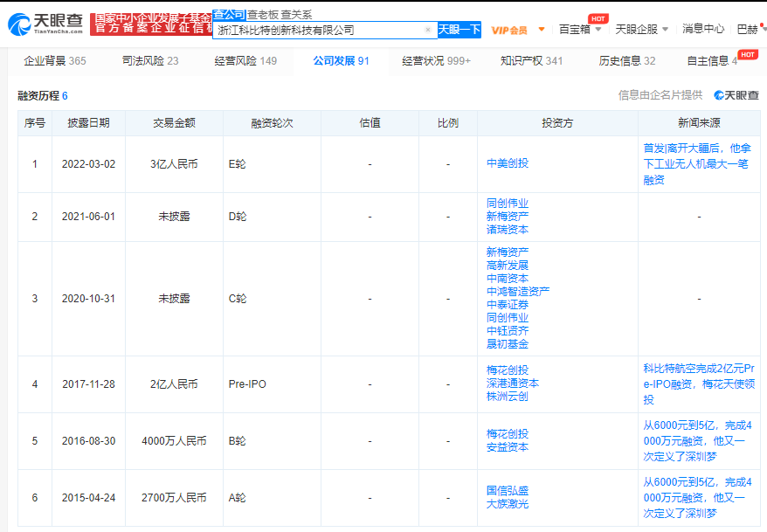Open the 巴赫 user account menu
This screenshot has width=767, height=532.
click(x=748, y=30)
